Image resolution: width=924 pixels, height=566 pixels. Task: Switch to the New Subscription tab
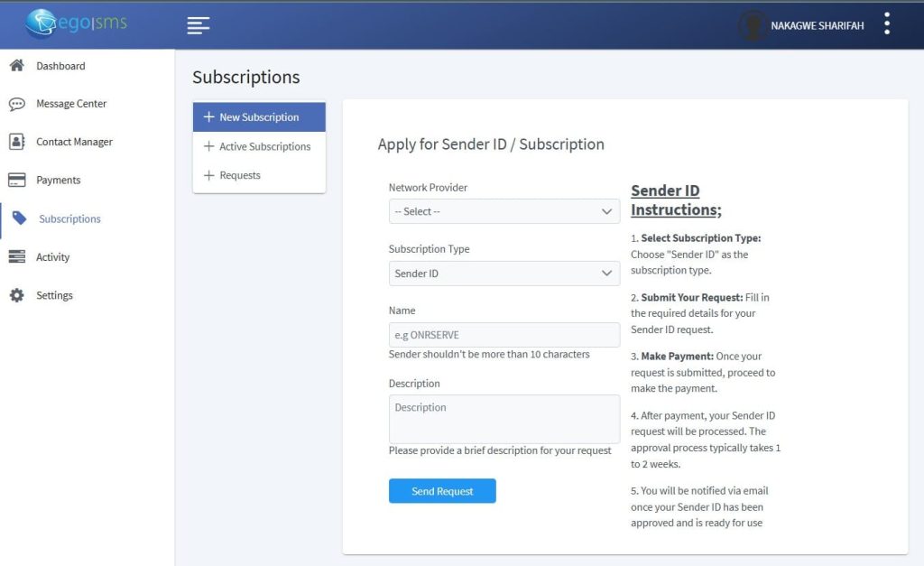pos(259,117)
